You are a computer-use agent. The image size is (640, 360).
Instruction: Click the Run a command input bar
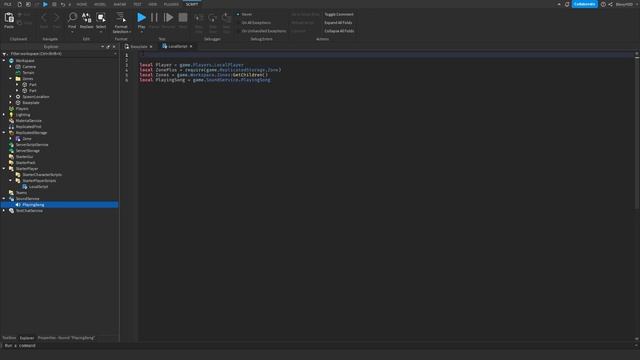pos(318,346)
